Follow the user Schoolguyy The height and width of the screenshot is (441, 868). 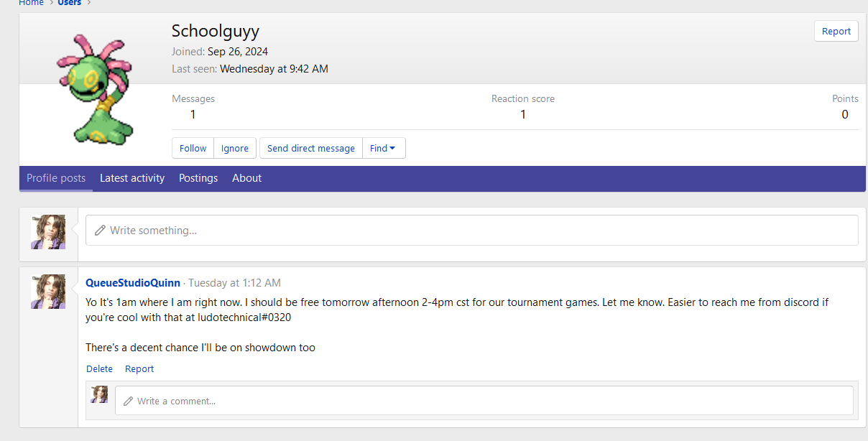click(193, 148)
